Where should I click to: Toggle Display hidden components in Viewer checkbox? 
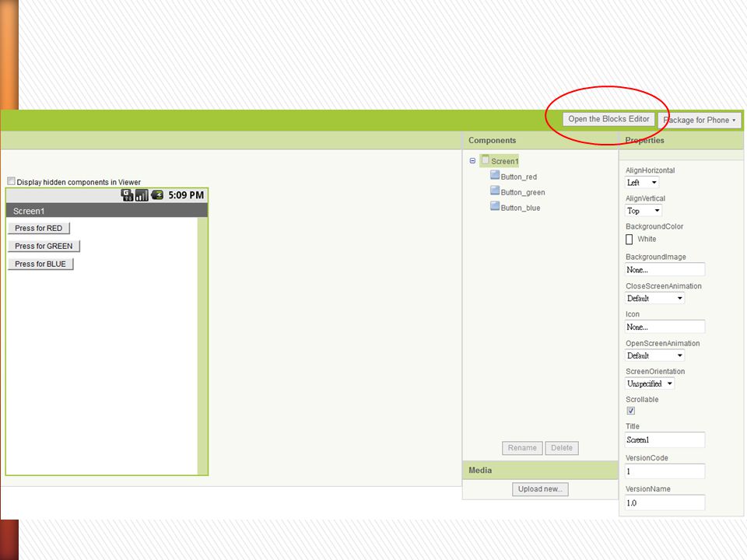(11, 181)
